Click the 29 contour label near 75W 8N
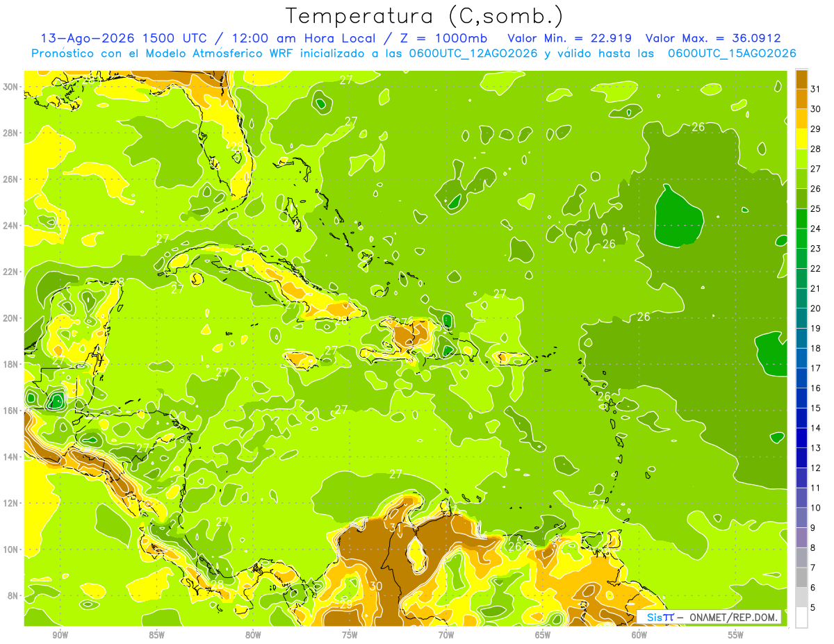 pos(345,604)
